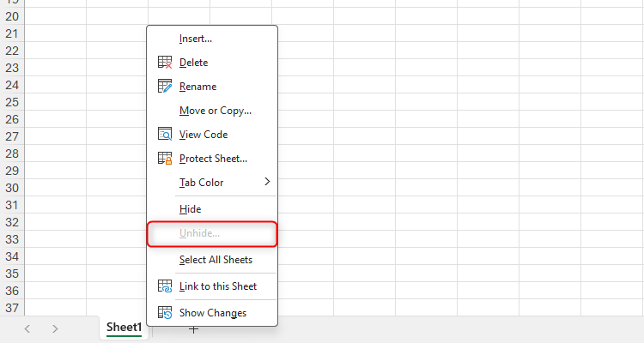Add a new sheet with plus icon
The height and width of the screenshot is (343, 644).
194,329
